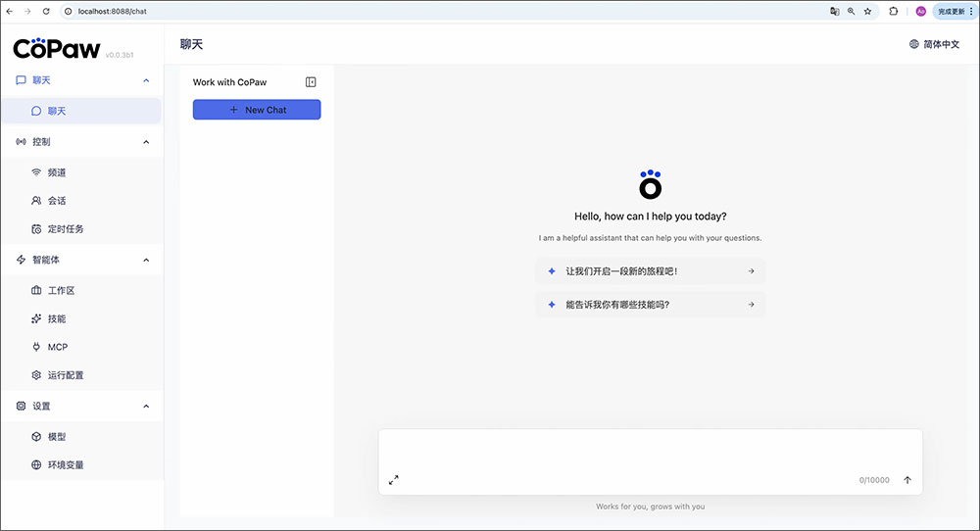Screen dimensions: 980x531
Task: Click the 技能 sparkle icon
Action: (x=36, y=318)
